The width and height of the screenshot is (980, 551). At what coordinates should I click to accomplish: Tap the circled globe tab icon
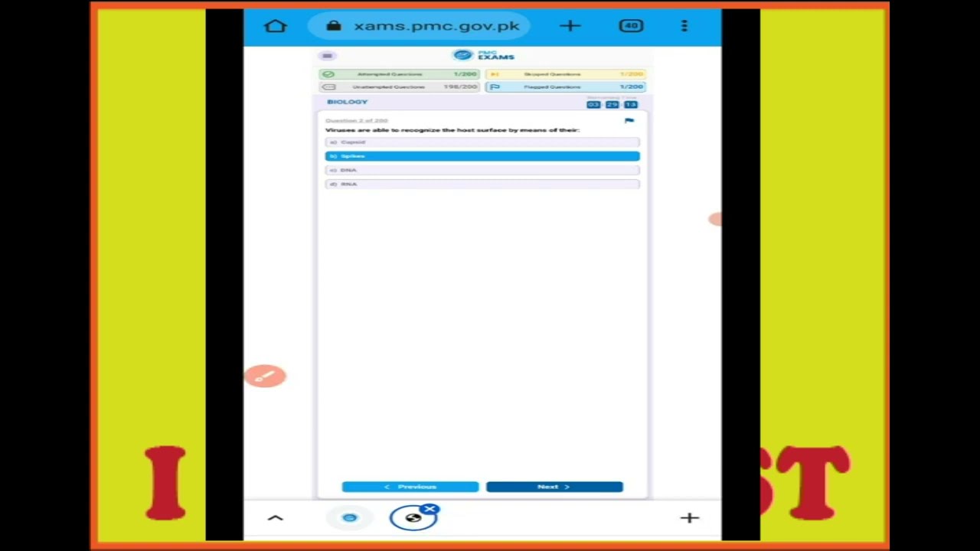413,518
